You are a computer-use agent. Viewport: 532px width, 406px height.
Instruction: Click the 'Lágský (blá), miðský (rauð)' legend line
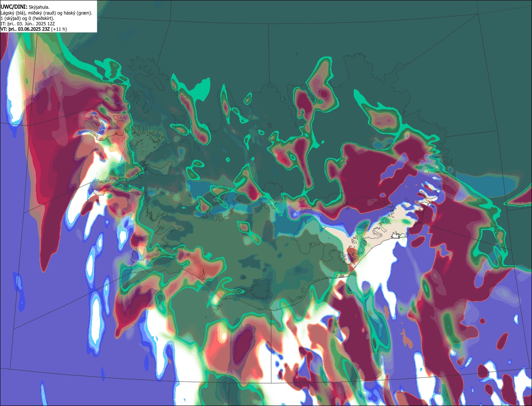(46, 13)
